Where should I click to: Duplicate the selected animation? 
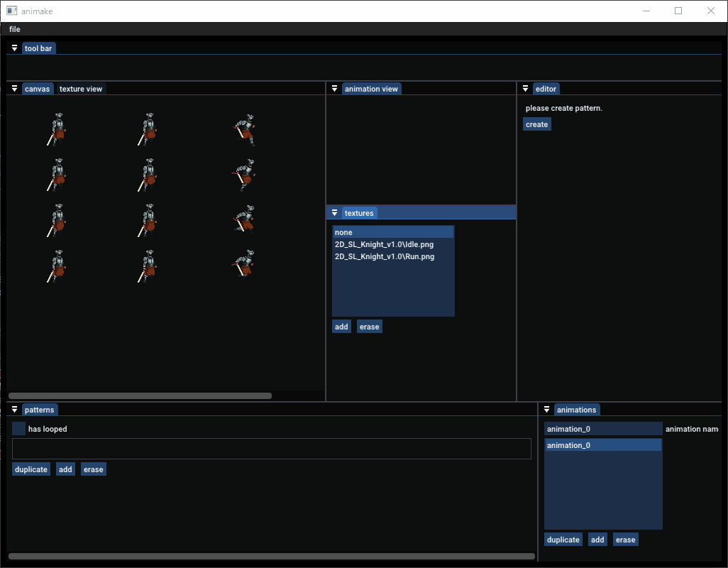[563, 540]
